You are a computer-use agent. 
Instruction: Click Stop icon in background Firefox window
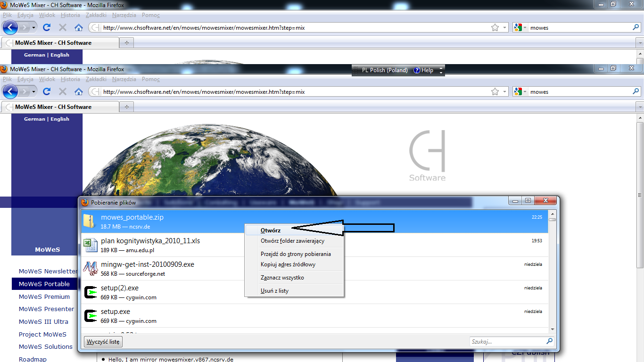point(63,27)
